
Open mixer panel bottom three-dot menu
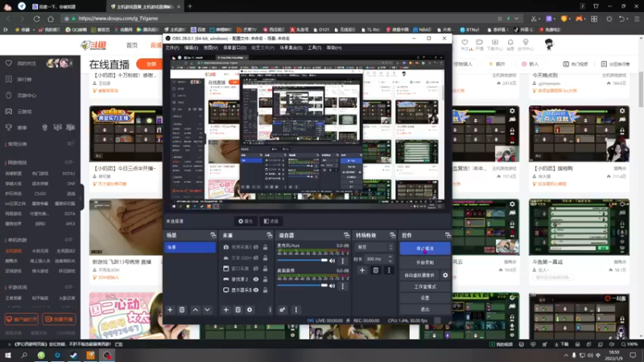296,310
